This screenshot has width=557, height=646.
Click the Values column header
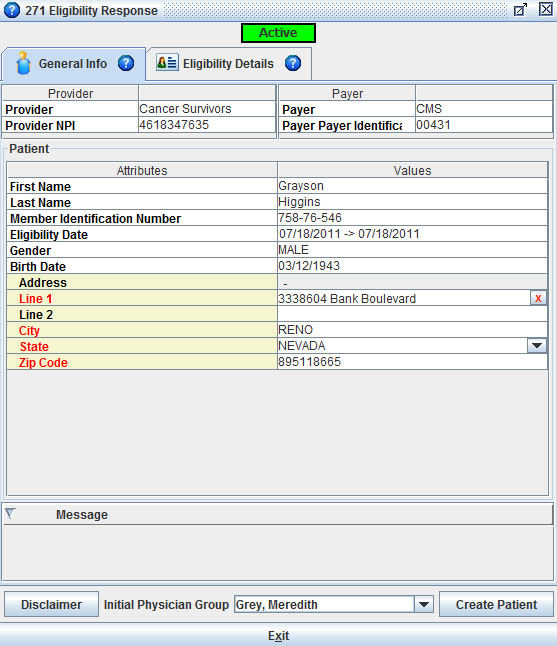click(x=412, y=170)
